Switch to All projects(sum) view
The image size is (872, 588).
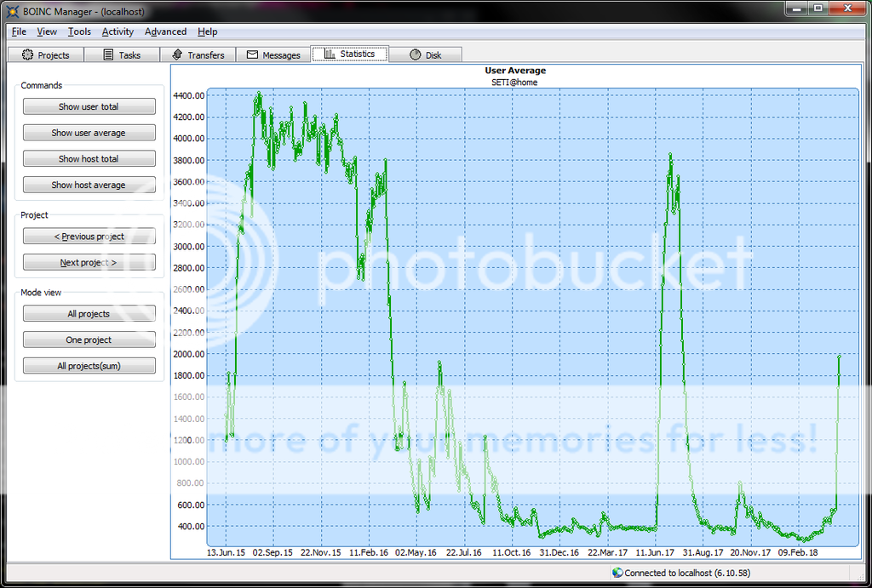89,366
